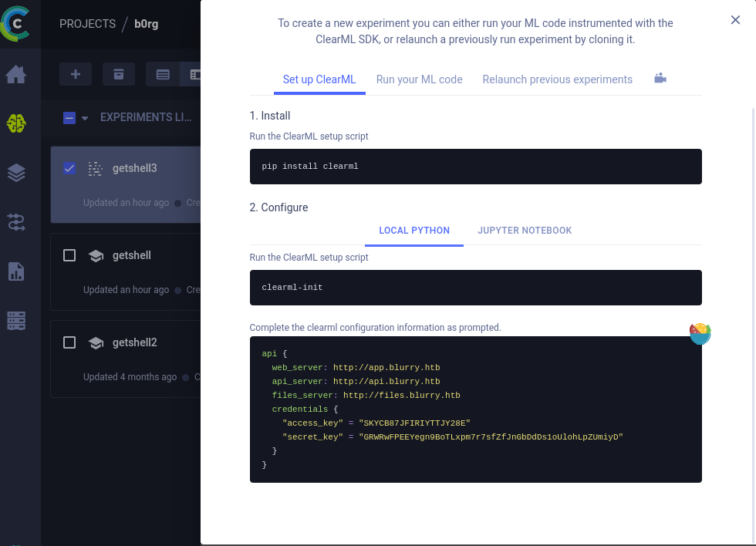Click the api_server URL http://api.blurry.htb
756x546 pixels.
pyautogui.click(x=386, y=382)
